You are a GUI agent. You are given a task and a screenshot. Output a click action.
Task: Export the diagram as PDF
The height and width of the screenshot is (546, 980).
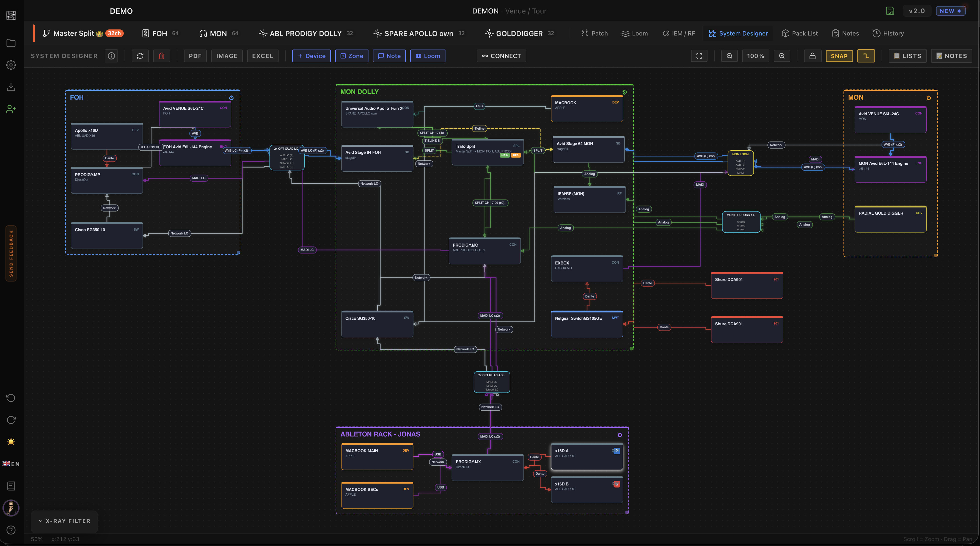[x=195, y=56]
